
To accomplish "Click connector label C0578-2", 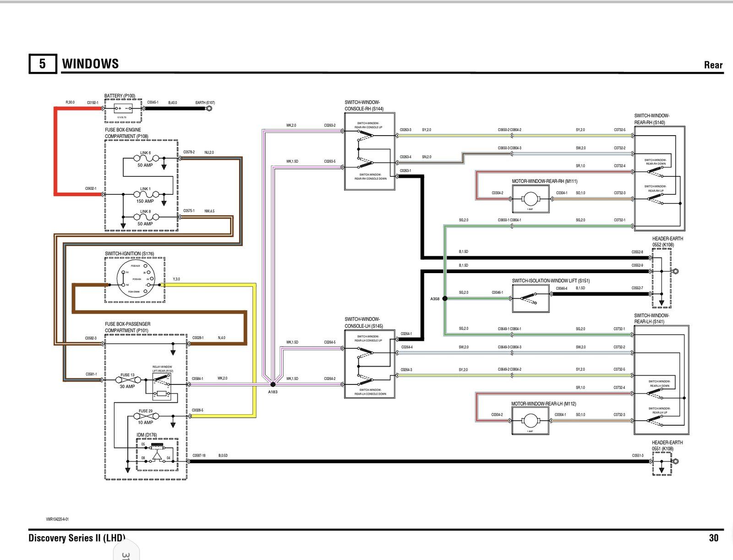I will coord(189,152).
